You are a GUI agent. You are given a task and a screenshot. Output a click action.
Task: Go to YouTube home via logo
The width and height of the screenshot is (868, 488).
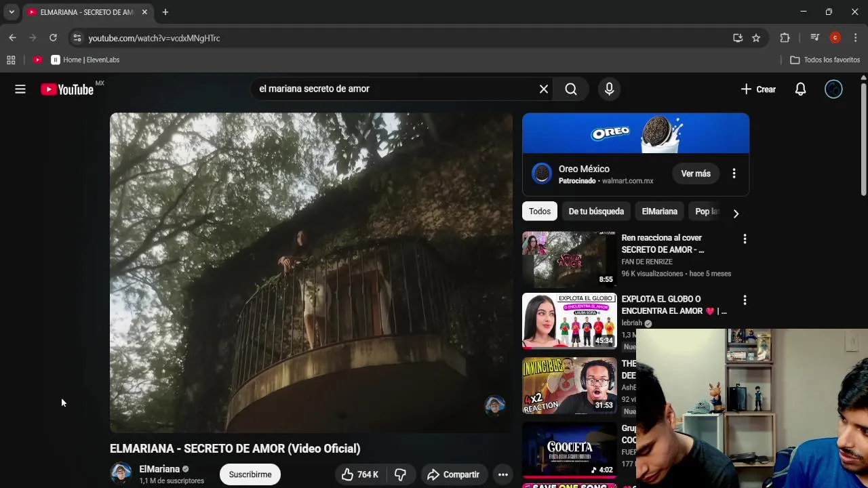[x=67, y=89]
